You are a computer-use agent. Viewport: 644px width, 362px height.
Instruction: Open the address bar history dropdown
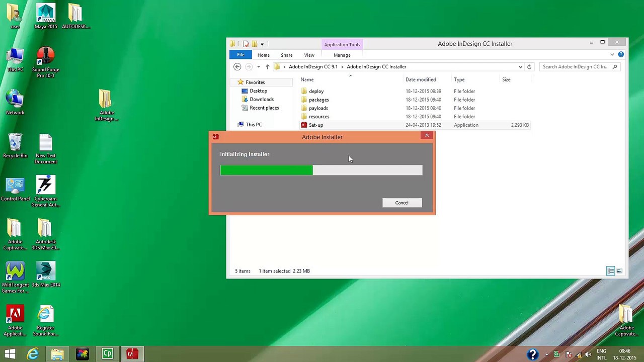520,67
